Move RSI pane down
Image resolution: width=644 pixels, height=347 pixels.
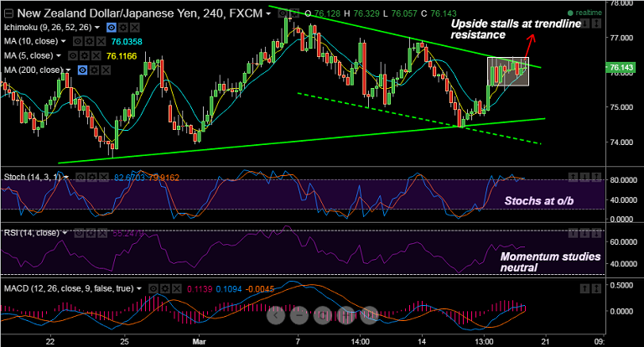click(584, 233)
